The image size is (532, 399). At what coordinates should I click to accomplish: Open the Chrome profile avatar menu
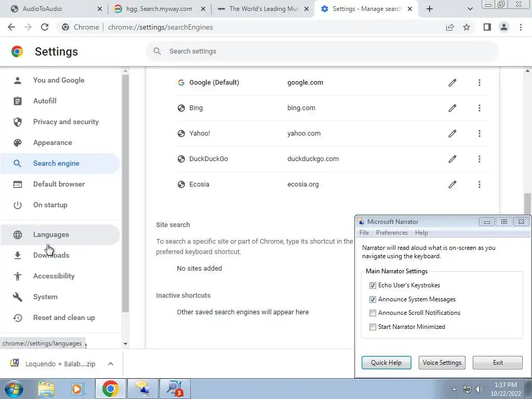coord(504,27)
